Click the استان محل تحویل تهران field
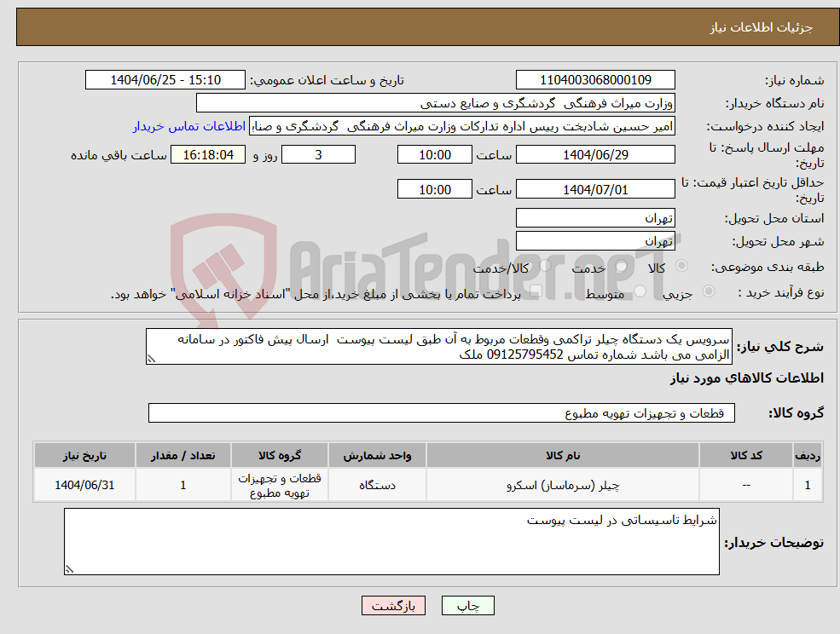The image size is (840, 634). (x=595, y=217)
